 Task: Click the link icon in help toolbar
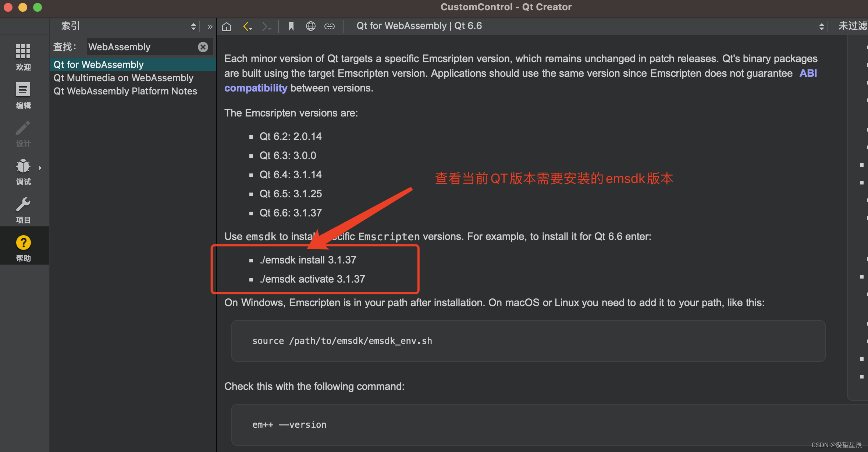coord(330,26)
